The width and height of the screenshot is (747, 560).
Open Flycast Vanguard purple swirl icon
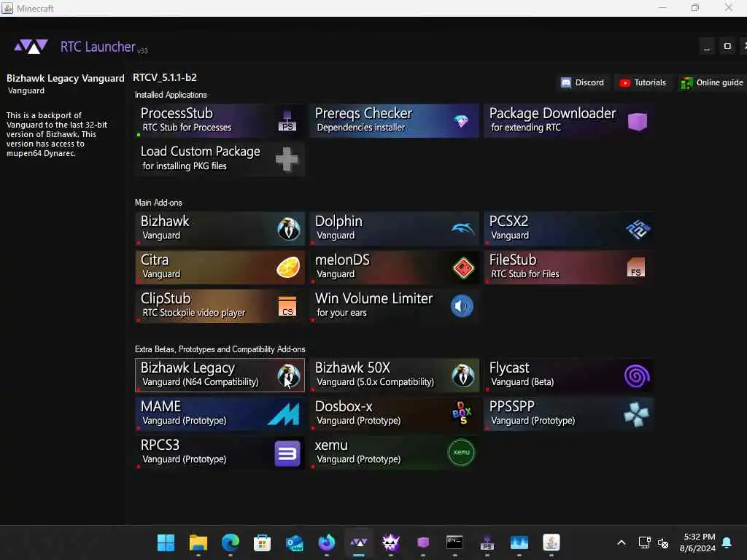637,376
